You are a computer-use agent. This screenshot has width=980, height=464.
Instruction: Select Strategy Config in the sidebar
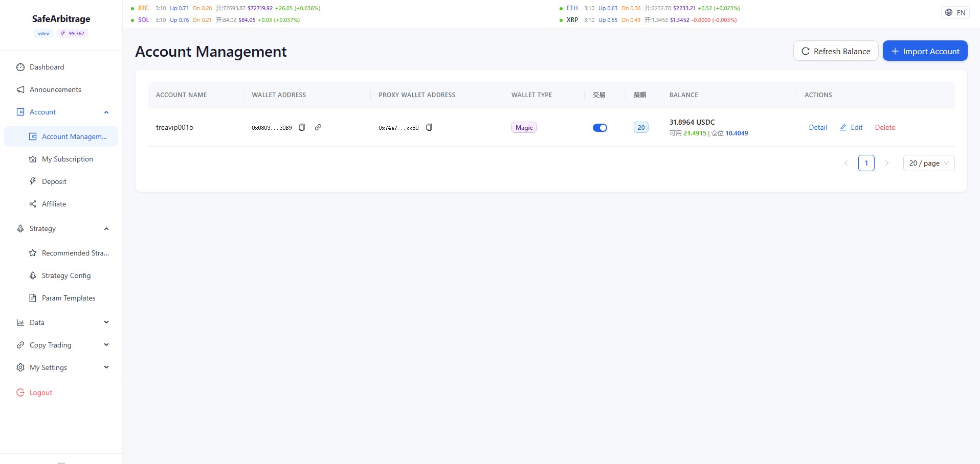(66, 275)
